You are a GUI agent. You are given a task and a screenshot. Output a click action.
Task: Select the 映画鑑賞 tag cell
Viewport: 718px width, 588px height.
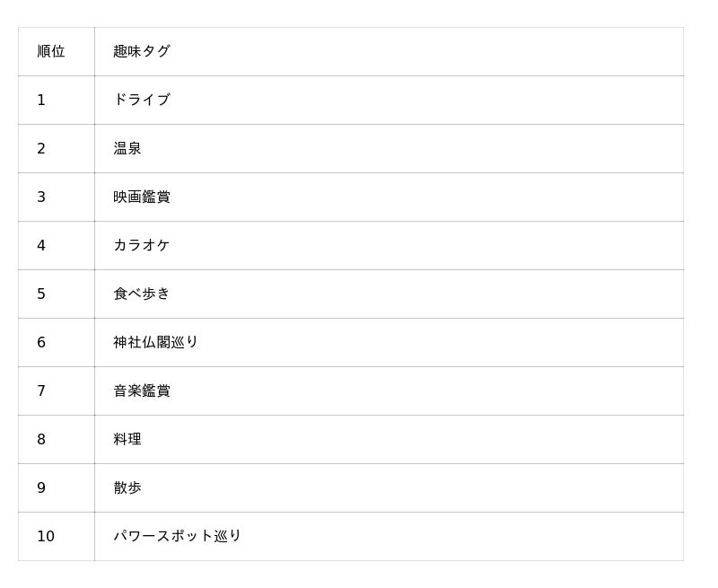(x=141, y=197)
